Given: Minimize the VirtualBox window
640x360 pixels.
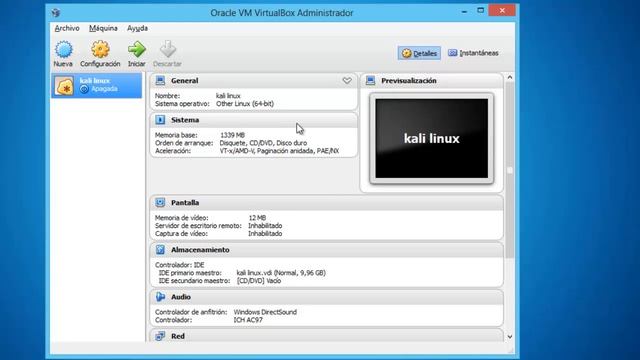Looking at the screenshot, I should point(464,11).
